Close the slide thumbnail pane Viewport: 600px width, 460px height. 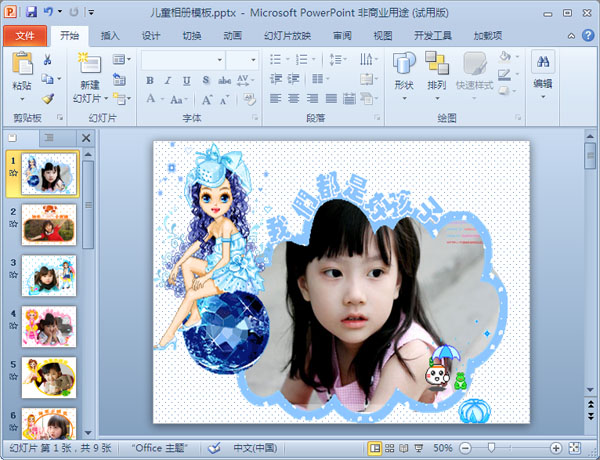(86, 138)
